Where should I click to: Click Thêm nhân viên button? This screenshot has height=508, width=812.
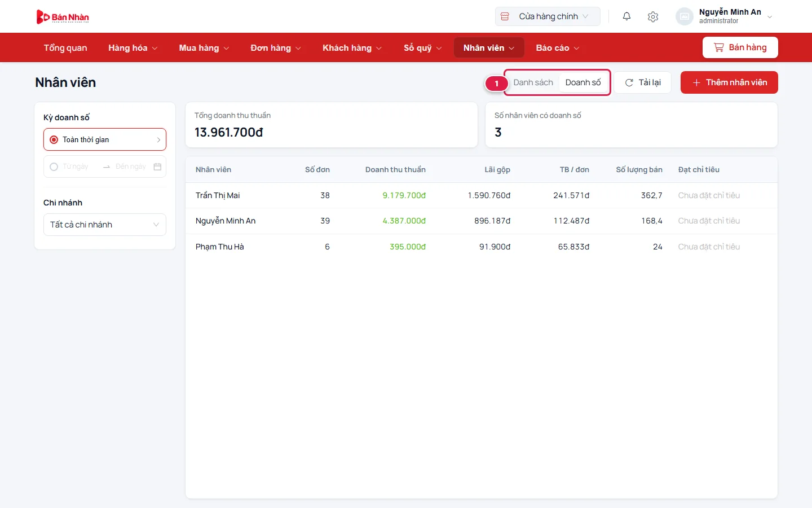pos(729,82)
